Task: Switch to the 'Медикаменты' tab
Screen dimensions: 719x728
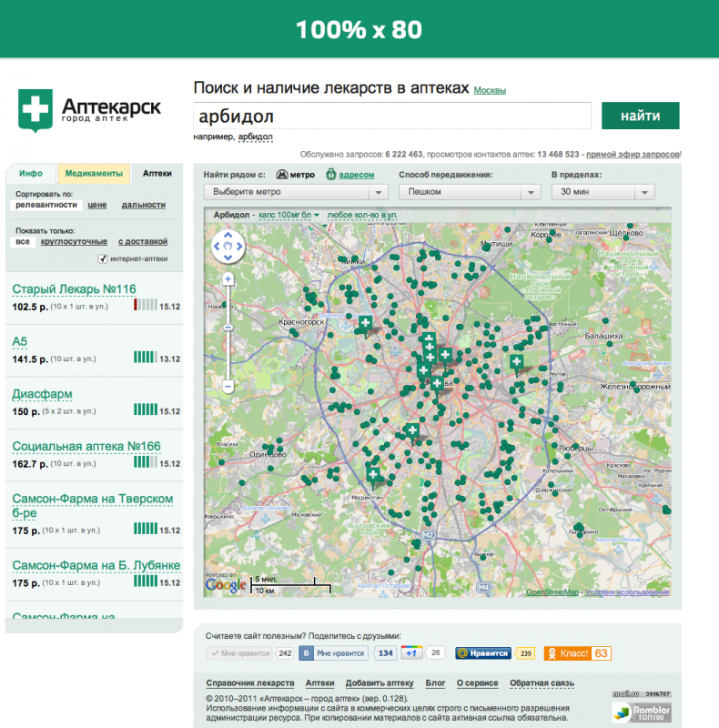Action: click(94, 174)
